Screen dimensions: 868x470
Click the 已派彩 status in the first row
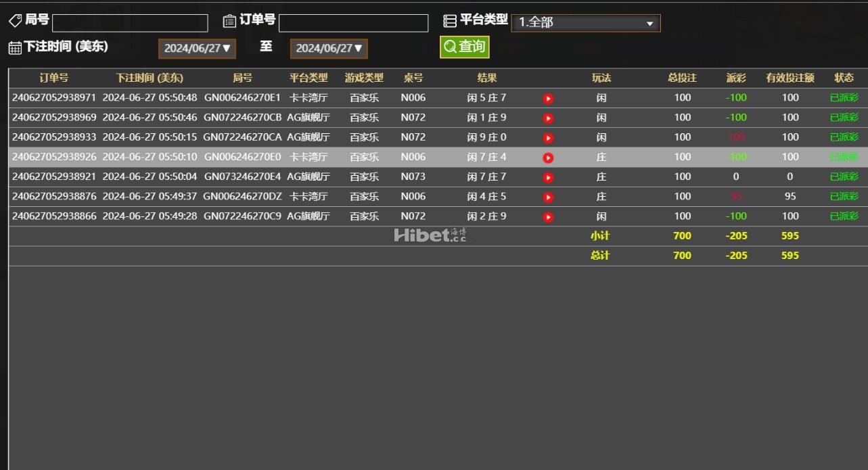pos(844,97)
